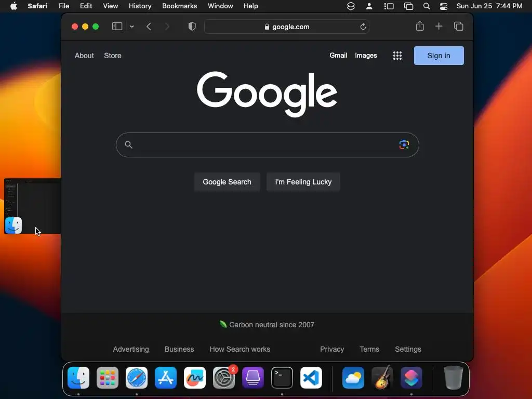Image resolution: width=532 pixels, height=399 pixels.
Task: Open Launchpad from the Dock
Action: coord(108,378)
